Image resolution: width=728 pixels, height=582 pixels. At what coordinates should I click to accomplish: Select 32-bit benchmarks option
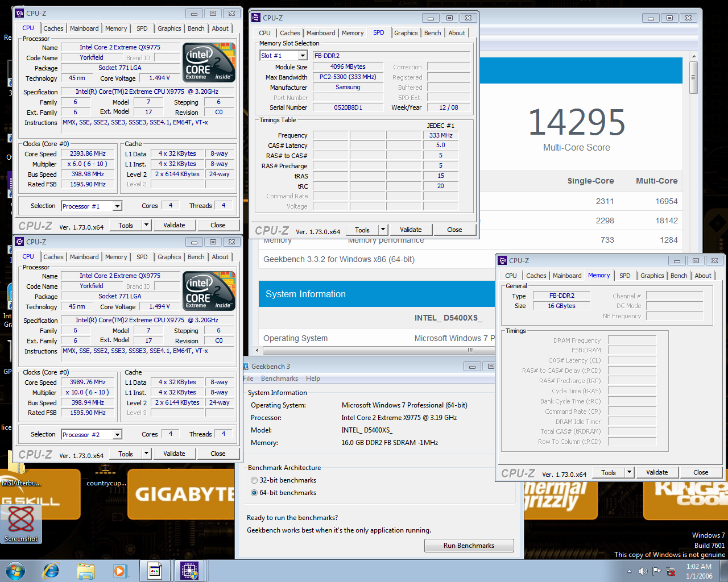click(x=283, y=480)
